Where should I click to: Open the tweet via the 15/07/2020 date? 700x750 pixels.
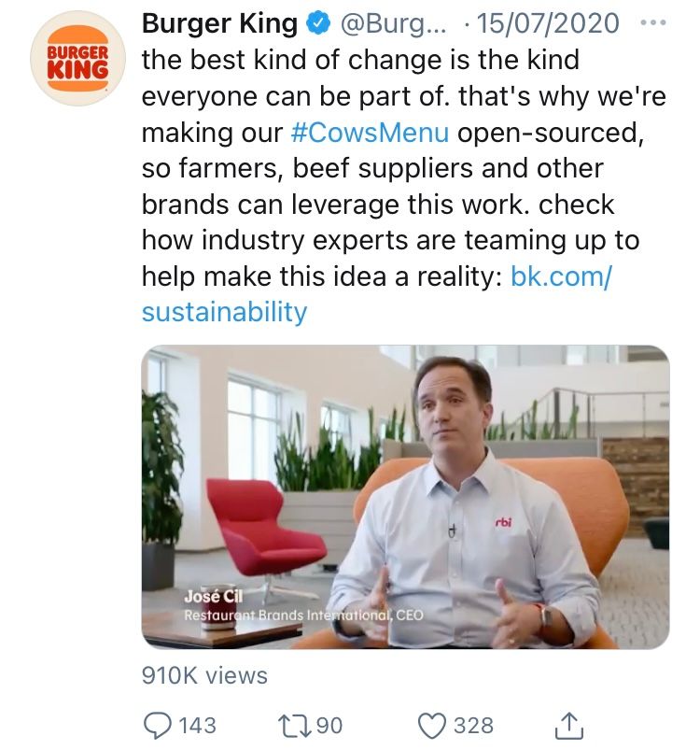(548, 23)
